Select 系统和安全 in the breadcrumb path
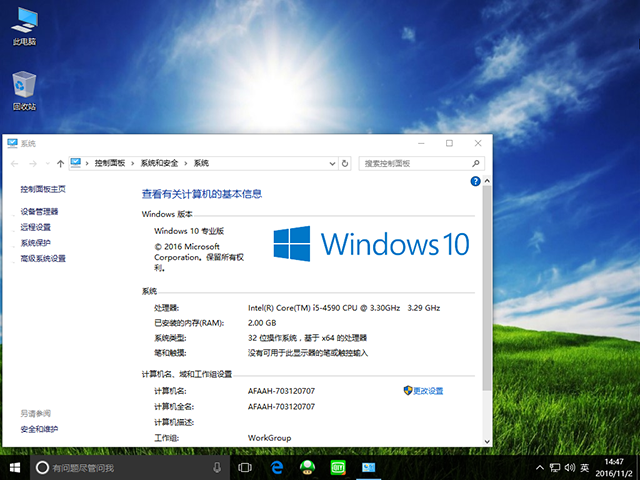This screenshot has height=480, width=640. (160, 163)
